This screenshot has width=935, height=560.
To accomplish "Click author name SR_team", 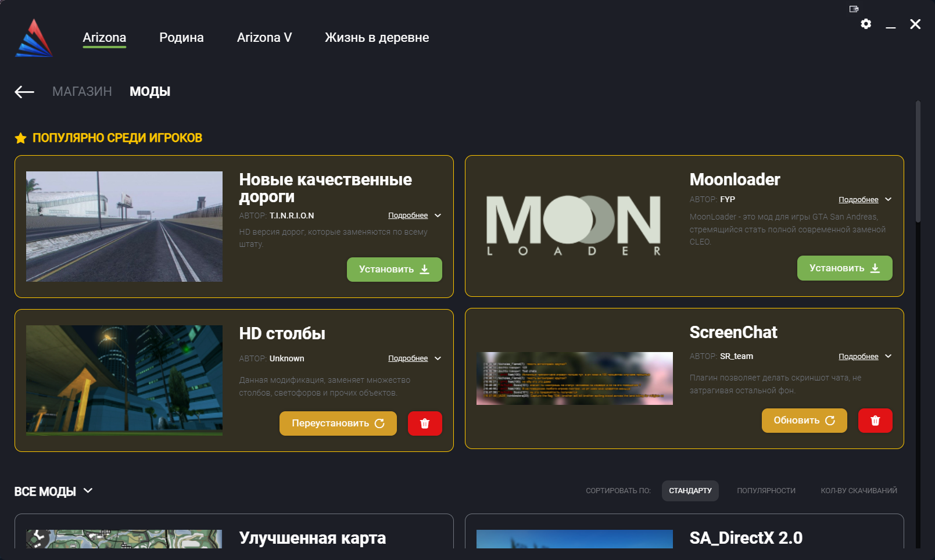I will click(x=736, y=357).
